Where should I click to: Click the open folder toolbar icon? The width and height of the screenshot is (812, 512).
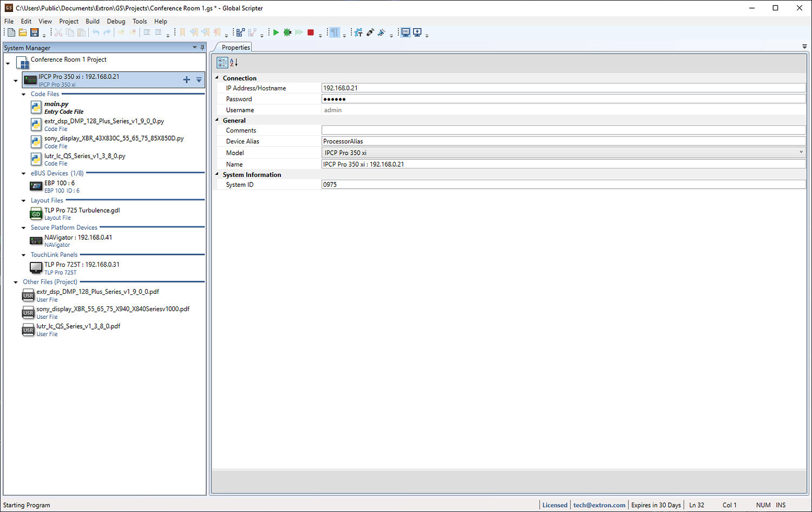tap(23, 32)
